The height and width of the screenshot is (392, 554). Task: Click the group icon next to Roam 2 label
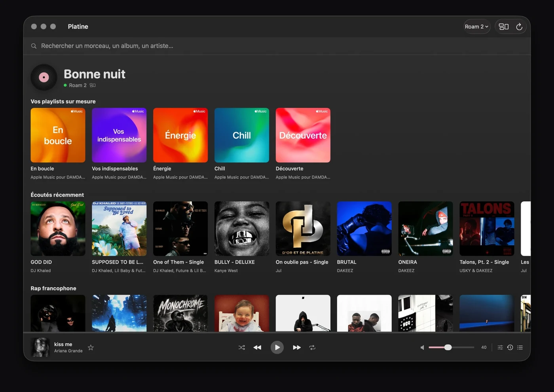point(93,85)
